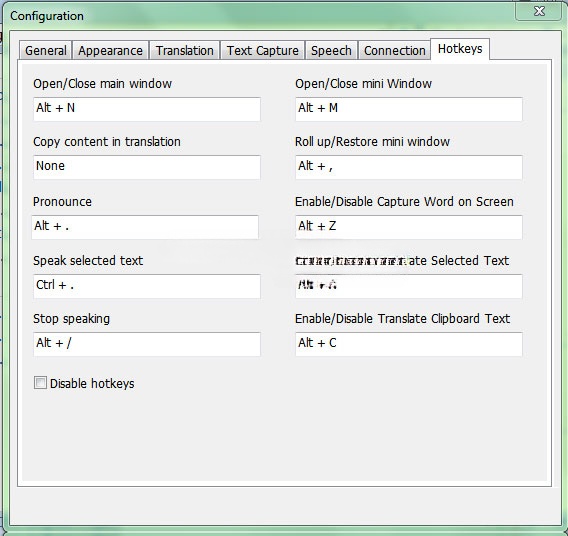Focus the Pronounce hotkey field
568x536 pixels.
click(145, 227)
